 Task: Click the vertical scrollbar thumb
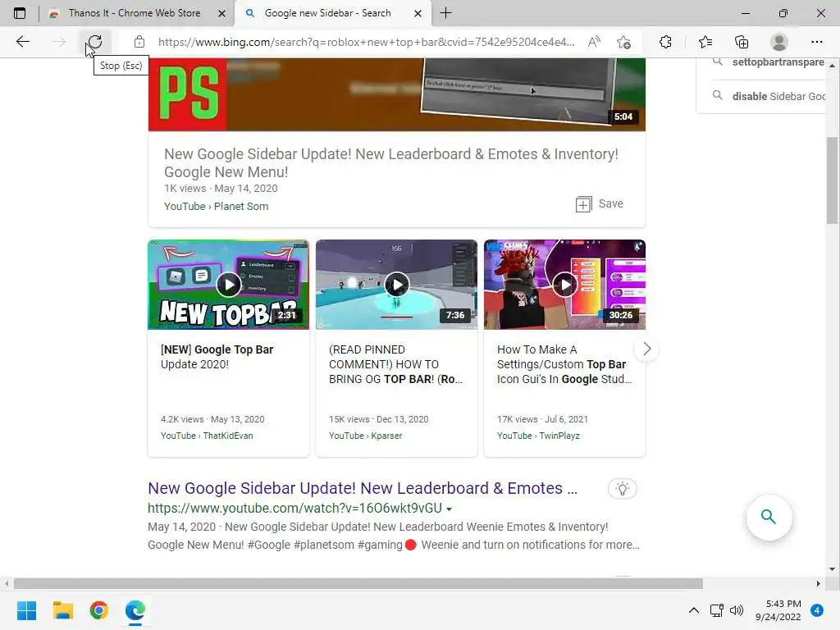point(832,180)
